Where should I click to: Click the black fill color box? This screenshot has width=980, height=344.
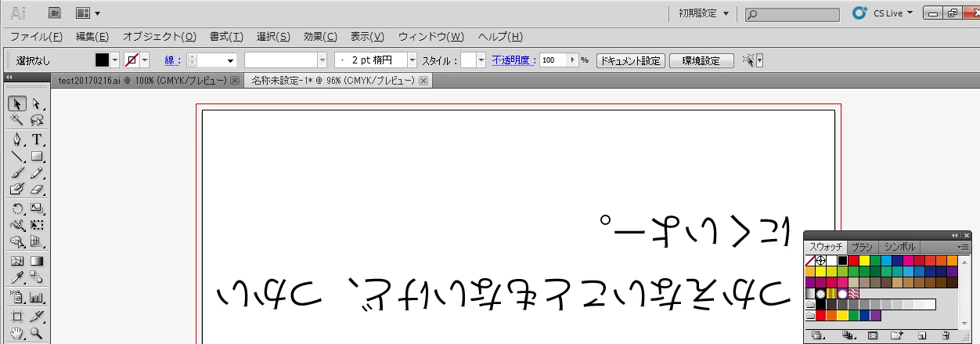[x=102, y=60]
